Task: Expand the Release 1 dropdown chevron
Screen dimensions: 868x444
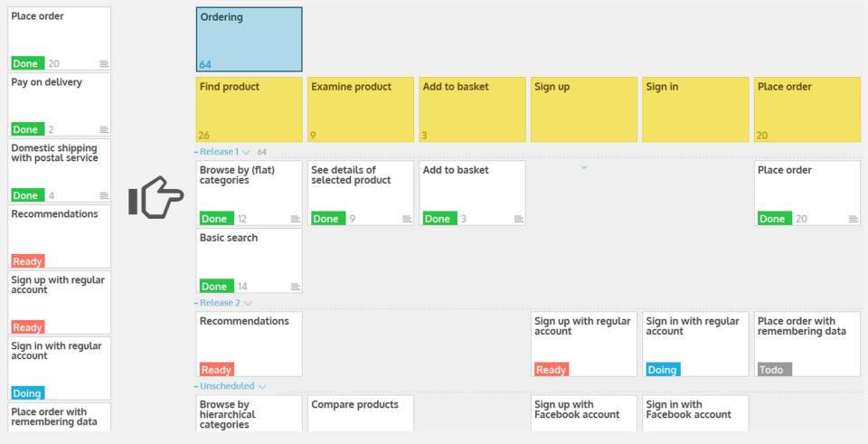Action: click(x=246, y=152)
